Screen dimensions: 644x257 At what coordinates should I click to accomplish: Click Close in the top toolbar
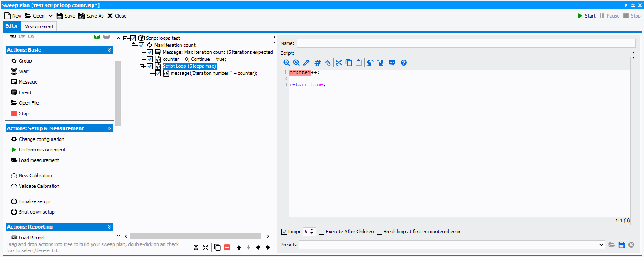(x=117, y=16)
